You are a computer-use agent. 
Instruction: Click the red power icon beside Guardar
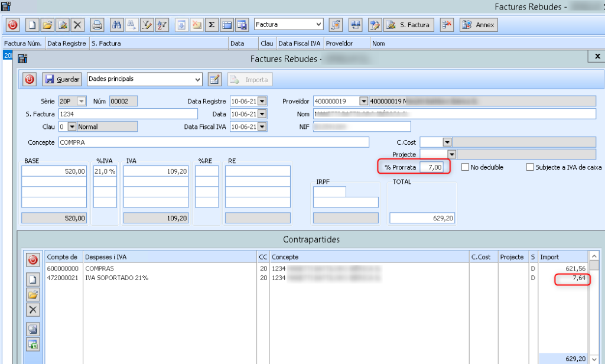pos(30,79)
